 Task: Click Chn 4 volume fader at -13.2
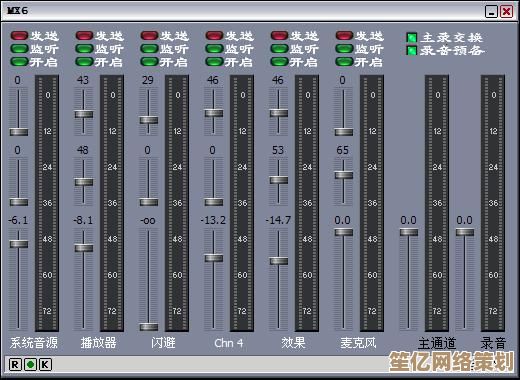tap(214, 258)
